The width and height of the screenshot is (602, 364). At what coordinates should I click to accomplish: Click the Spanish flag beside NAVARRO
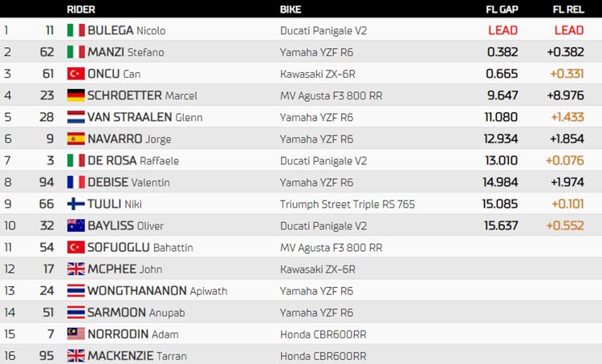point(76,139)
